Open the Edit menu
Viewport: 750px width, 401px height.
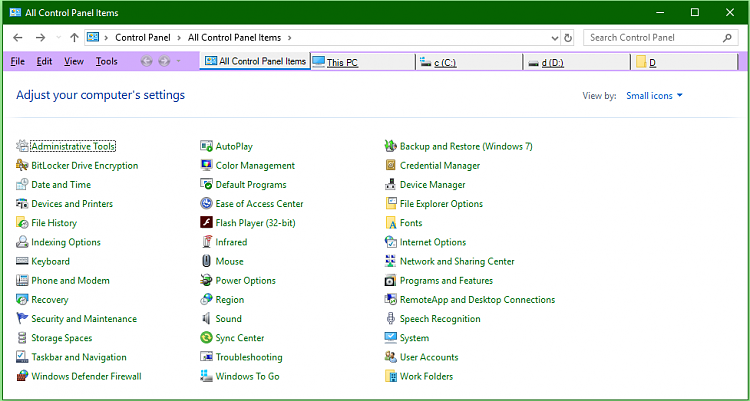(44, 61)
